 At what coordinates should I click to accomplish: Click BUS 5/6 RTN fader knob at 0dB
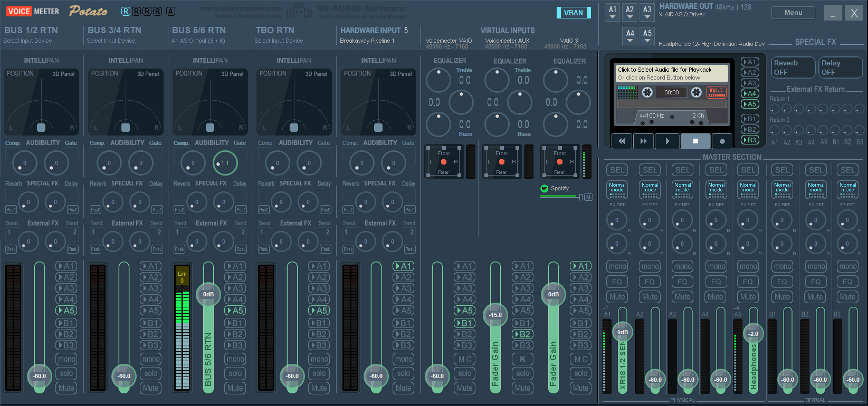(x=208, y=294)
